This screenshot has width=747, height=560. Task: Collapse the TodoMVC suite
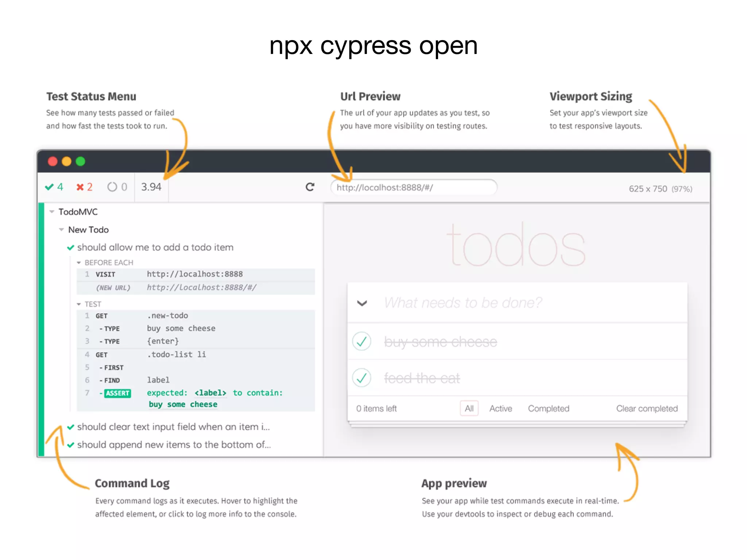click(52, 212)
